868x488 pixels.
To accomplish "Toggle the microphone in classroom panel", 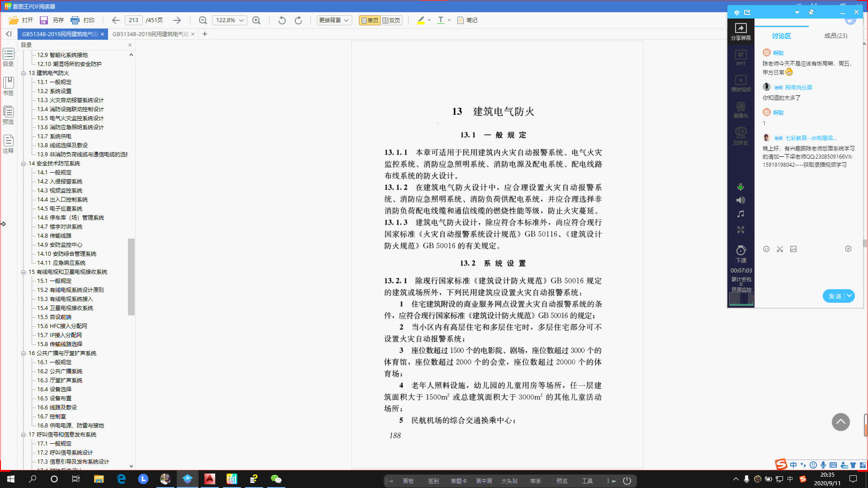I will point(741,187).
